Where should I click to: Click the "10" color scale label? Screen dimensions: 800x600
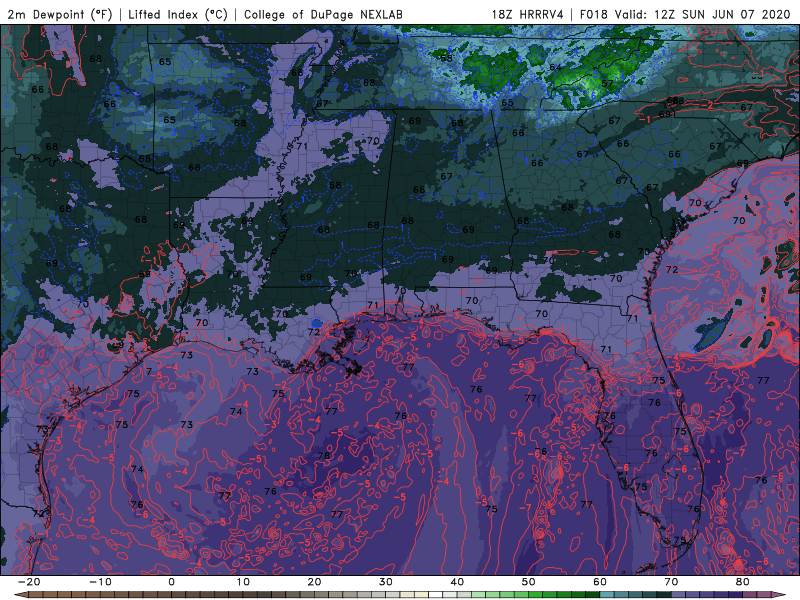point(243,582)
